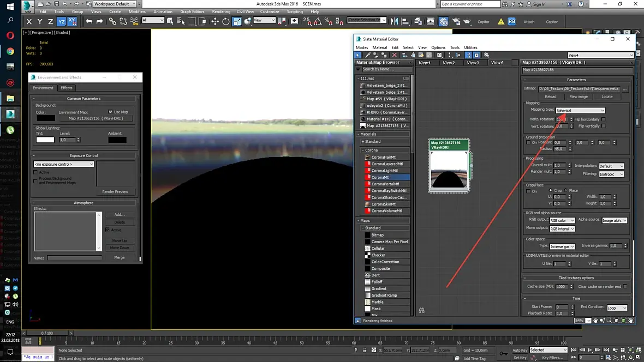Click the binoculars search icon in Slate view

coord(421,310)
